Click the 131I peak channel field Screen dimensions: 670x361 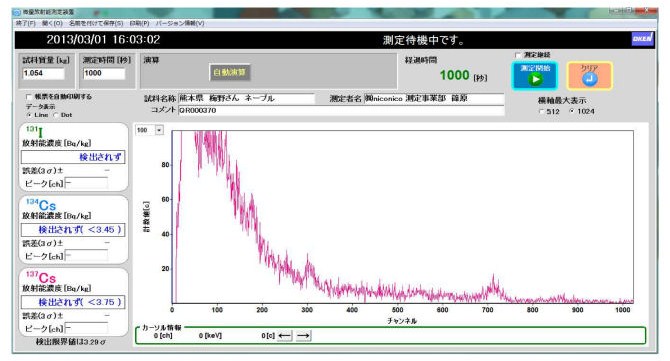(x=86, y=184)
